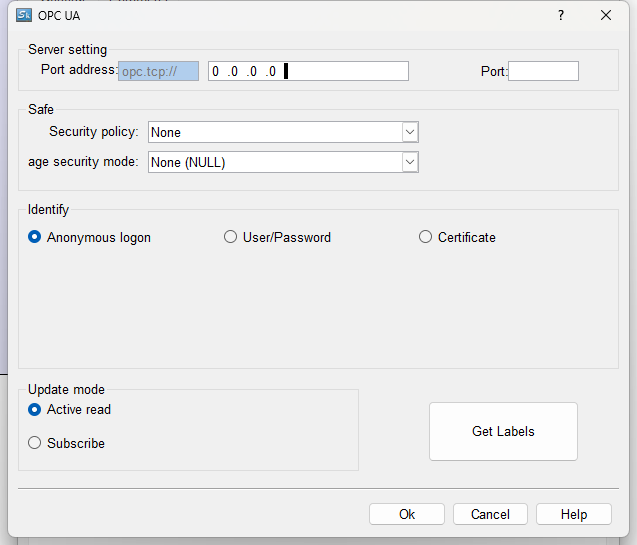
Task: Click the Port number input field
Action: point(543,71)
